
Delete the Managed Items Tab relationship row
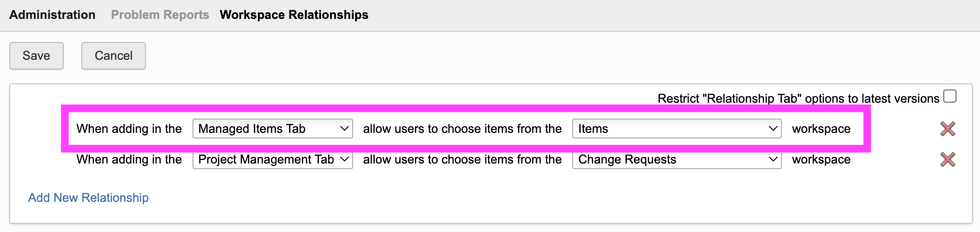(x=947, y=129)
